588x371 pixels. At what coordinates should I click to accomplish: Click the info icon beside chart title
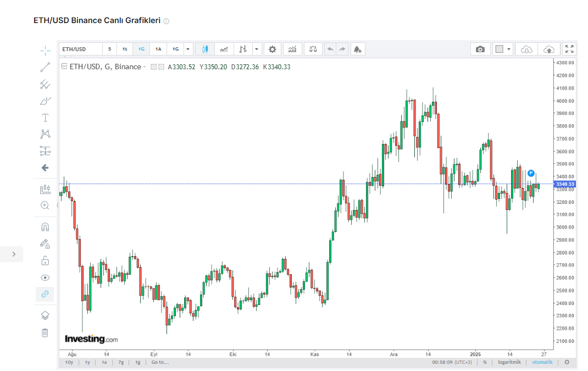167,21
